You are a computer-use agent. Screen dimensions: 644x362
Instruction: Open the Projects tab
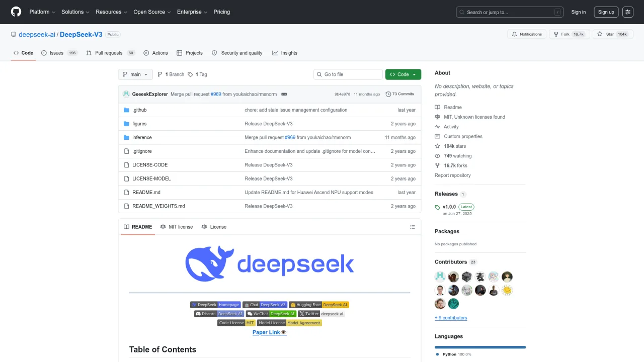(x=189, y=53)
